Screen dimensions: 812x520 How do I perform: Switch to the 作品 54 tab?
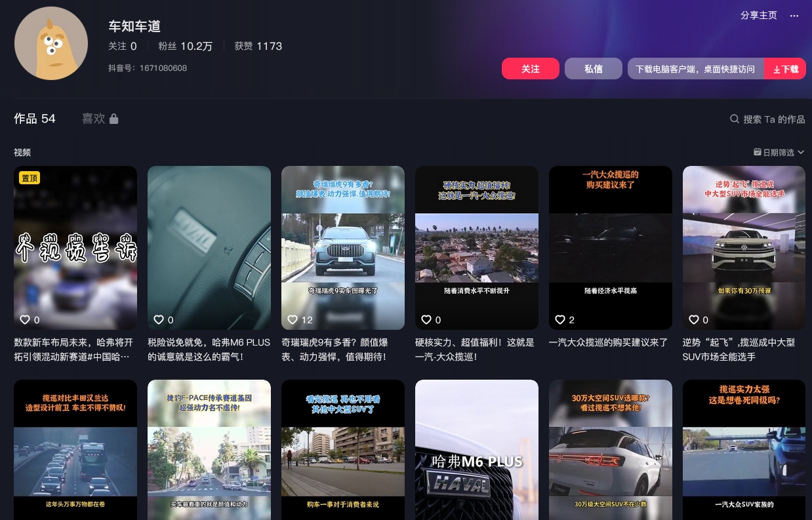35,119
